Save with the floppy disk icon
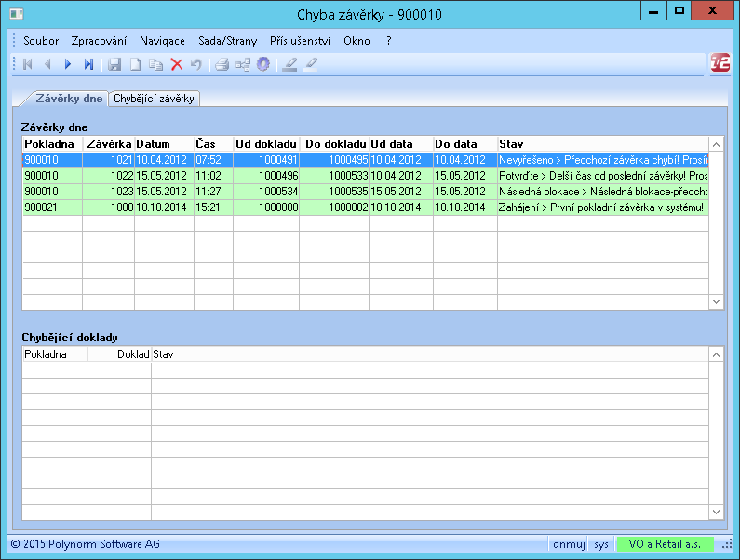 (114, 64)
